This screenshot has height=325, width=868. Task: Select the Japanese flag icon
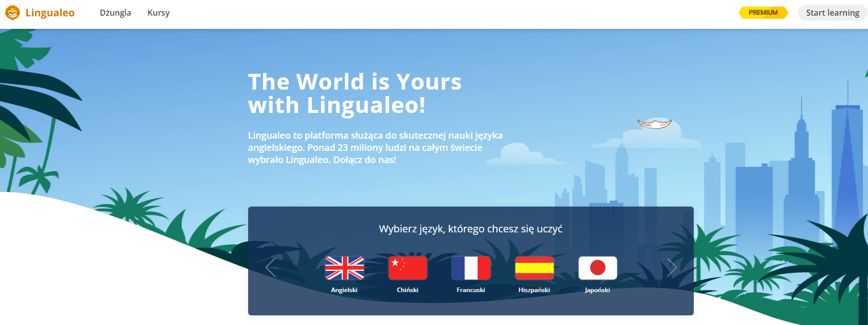[x=598, y=268]
